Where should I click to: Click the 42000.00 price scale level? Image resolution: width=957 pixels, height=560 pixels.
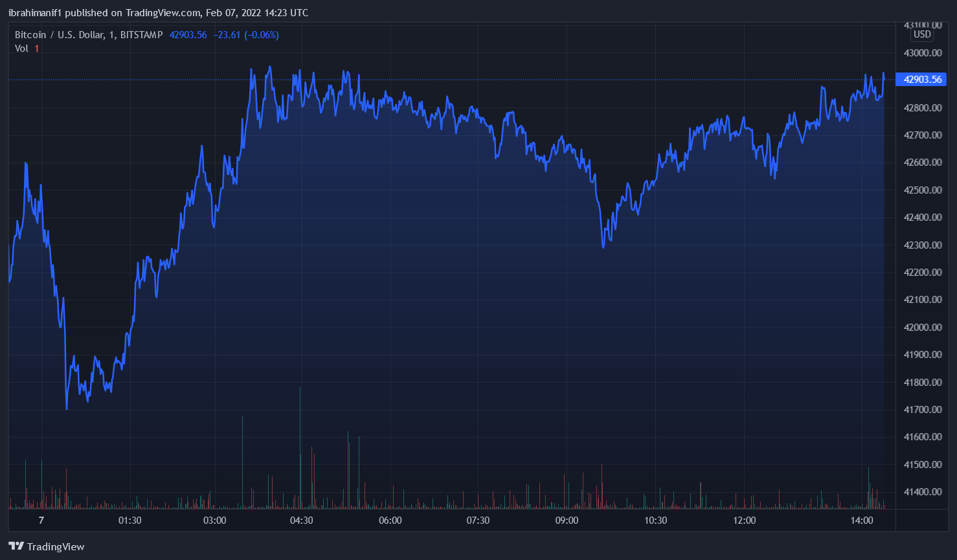click(922, 327)
